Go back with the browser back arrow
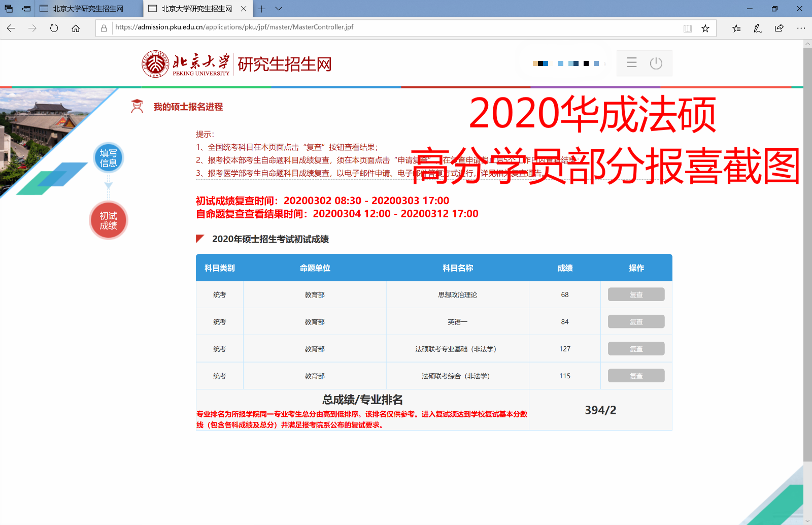 [11, 28]
